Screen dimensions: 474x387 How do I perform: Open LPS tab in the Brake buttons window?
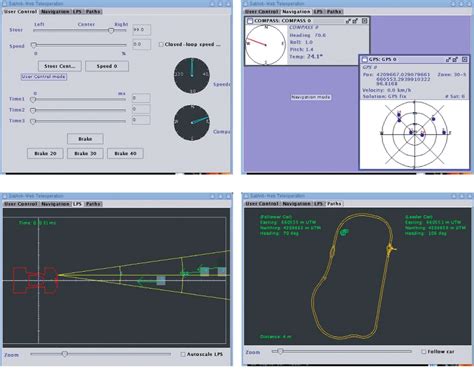click(x=77, y=12)
